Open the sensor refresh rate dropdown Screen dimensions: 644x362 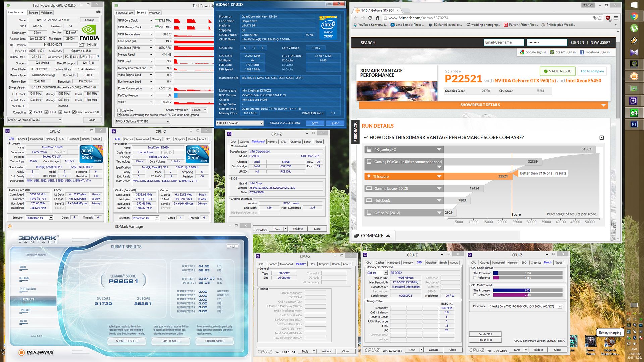click(199, 110)
